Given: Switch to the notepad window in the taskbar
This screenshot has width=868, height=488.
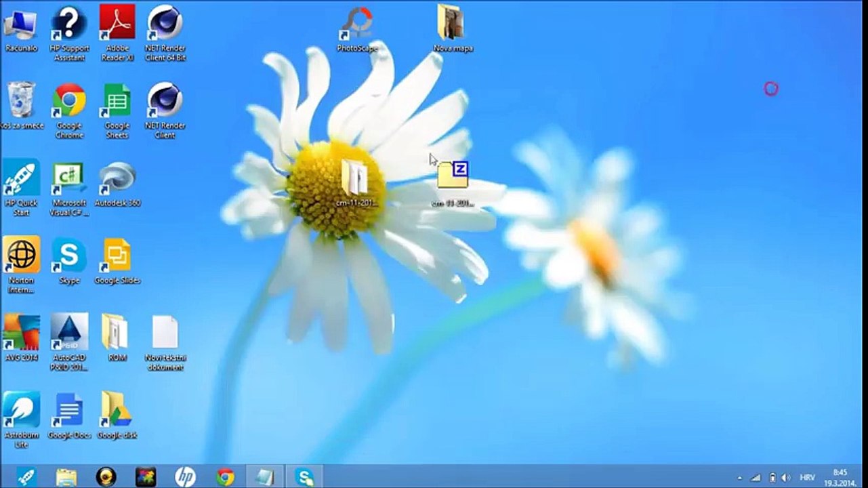Looking at the screenshot, I should coord(264,476).
